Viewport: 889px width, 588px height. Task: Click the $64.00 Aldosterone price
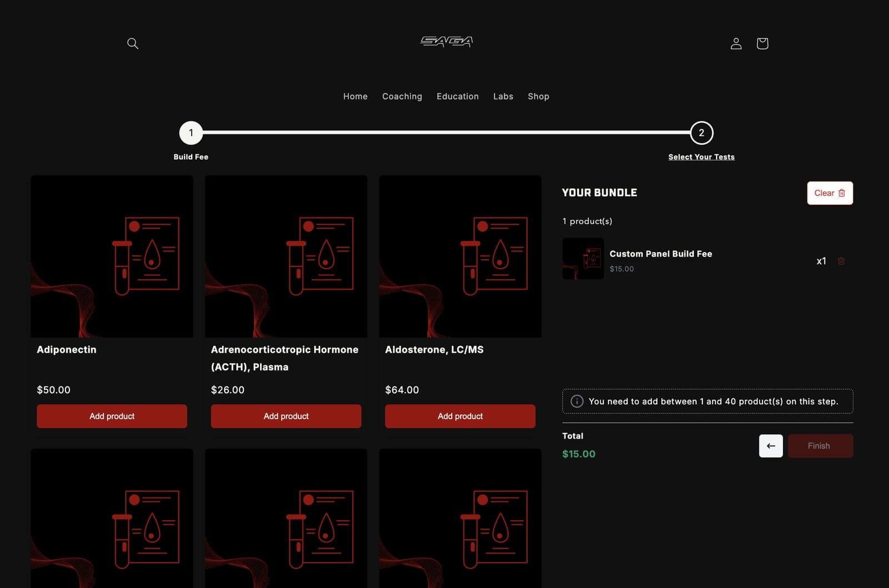tap(402, 390)
